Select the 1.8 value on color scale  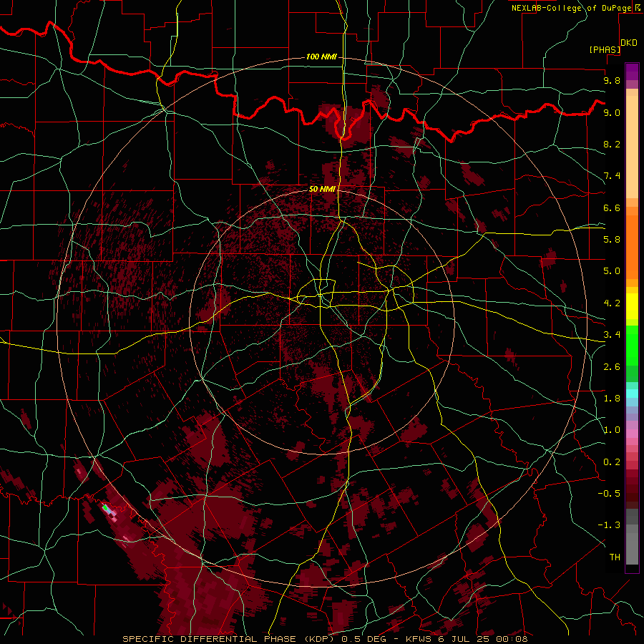[612, 399]
